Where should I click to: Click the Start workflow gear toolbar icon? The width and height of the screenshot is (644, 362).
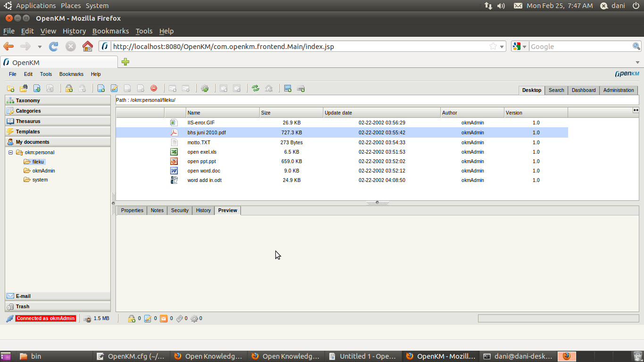pos(205,88)
